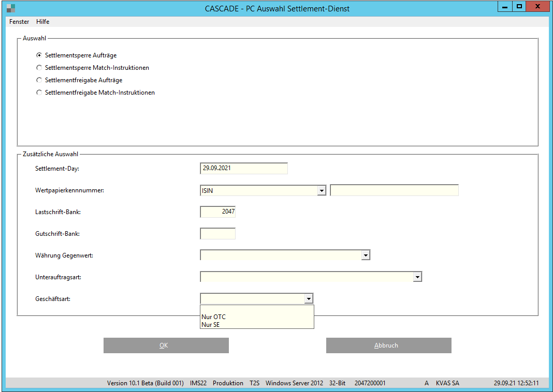Click the CASCADE app icon in title bar

click(x=11, y=8)
